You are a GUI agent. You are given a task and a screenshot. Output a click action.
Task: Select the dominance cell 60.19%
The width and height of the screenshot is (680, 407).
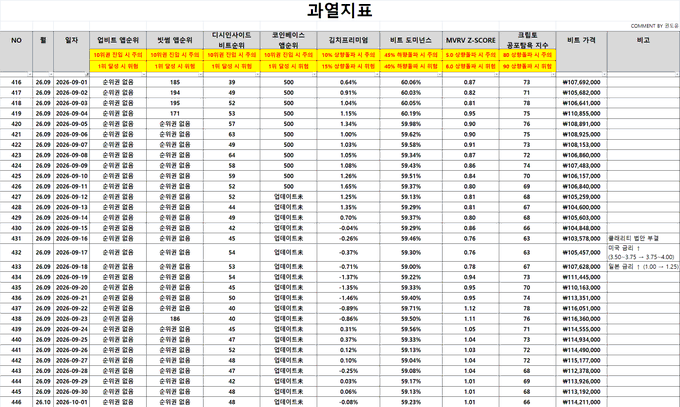pos(411,113)
